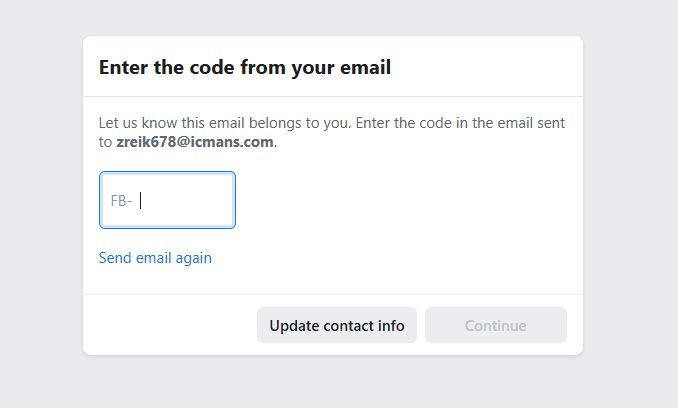Click the grayed-out Continue button

495,325
